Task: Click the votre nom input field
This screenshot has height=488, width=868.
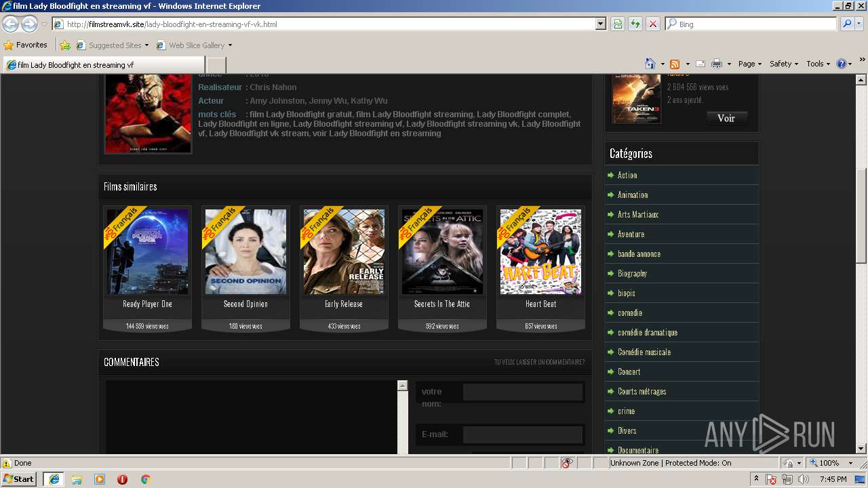Action: 523,392
